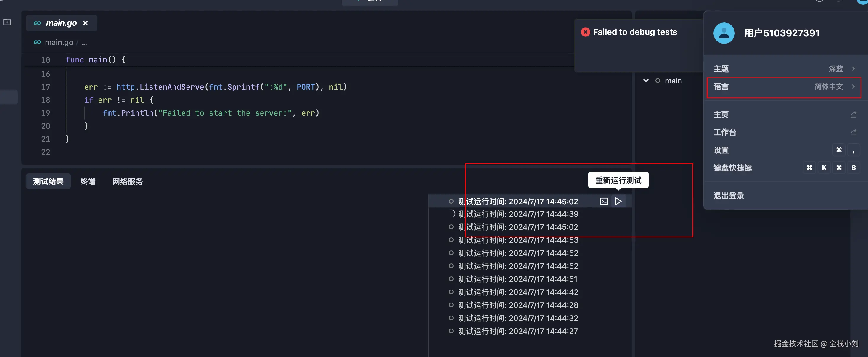This screenshot has height=357, width=868.
Task: Open 设置 from the user menu
Action: 721,150
